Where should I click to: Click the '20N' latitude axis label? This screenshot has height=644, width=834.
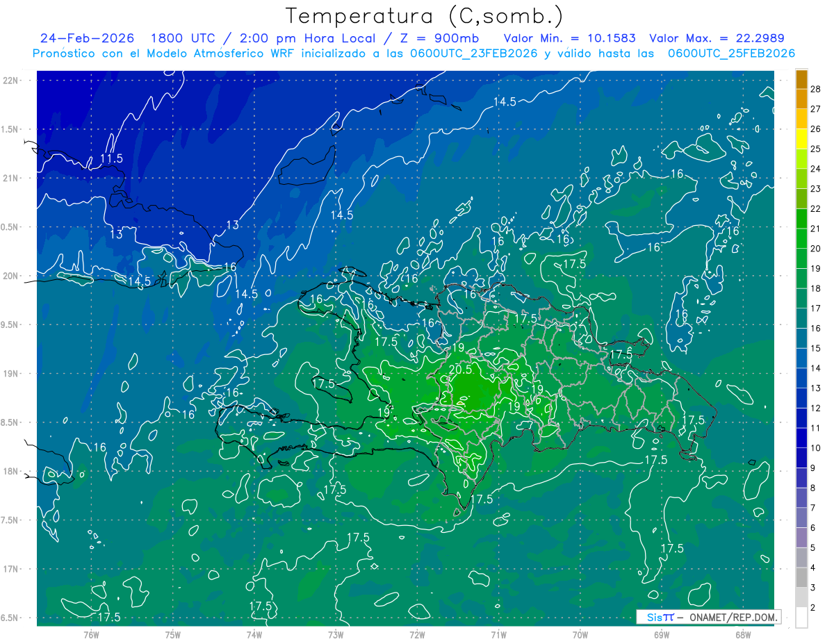[x=10, y=276]
